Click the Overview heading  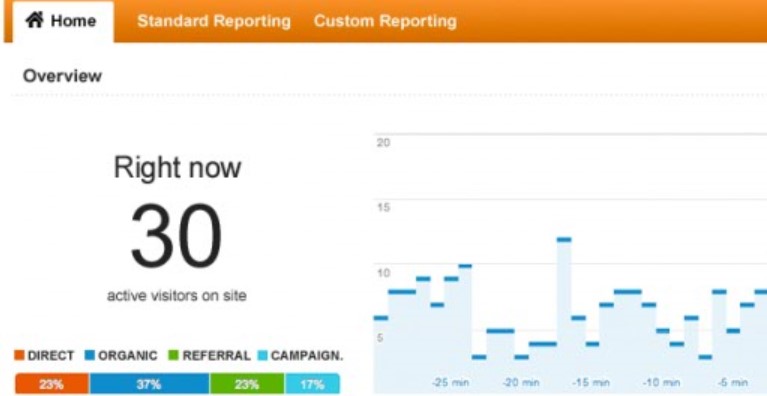[62, 76]
